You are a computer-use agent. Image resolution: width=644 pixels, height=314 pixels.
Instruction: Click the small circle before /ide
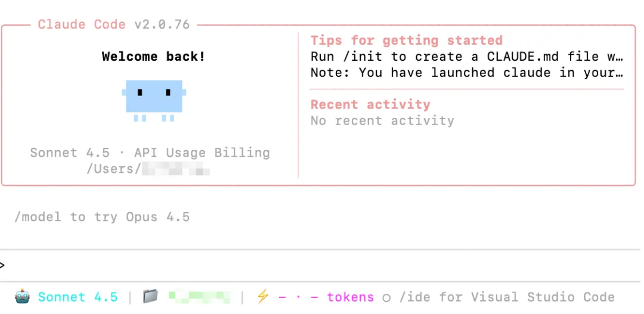tap(386, 297)
